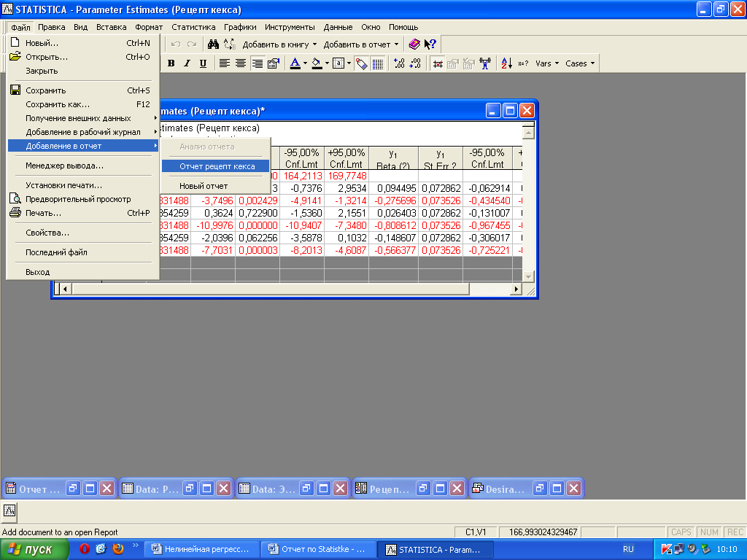Image resolution: width=747 pixels, height=560 pixels.
Task: Toggle bold formatting
Action: (x=171, y=63)
